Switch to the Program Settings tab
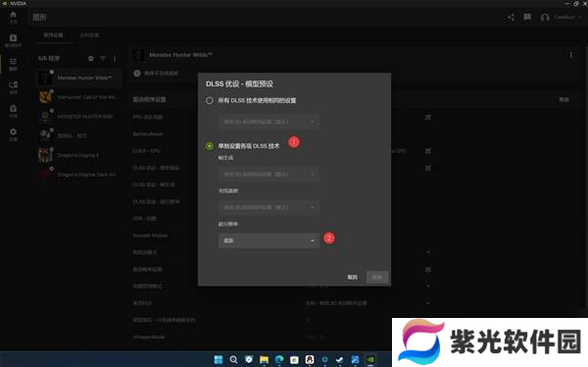The image size is (588, 367). point(53,35)
